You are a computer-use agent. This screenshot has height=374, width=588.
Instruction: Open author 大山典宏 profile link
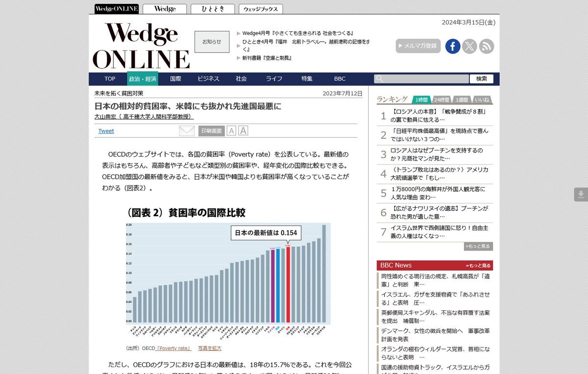click(144, 117)
